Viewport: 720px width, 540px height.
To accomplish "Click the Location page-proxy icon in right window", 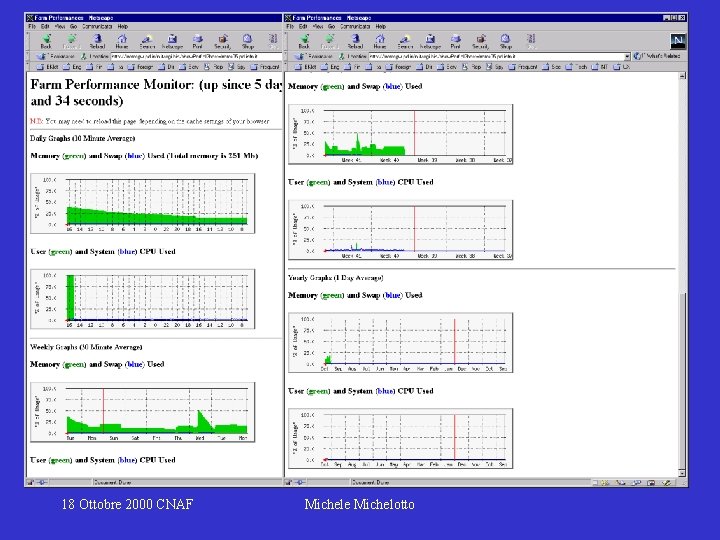I will pos(341,56).
